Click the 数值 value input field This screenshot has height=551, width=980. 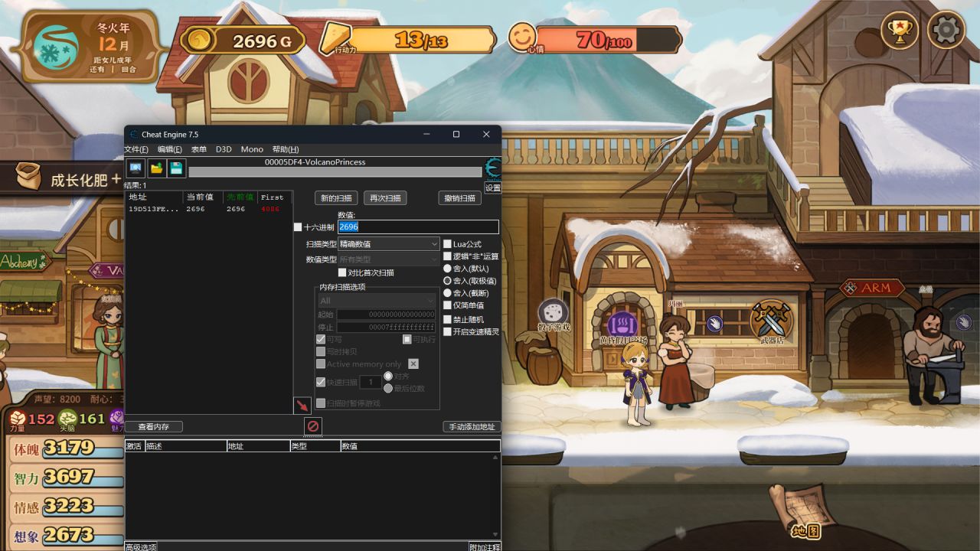point(418,227)
